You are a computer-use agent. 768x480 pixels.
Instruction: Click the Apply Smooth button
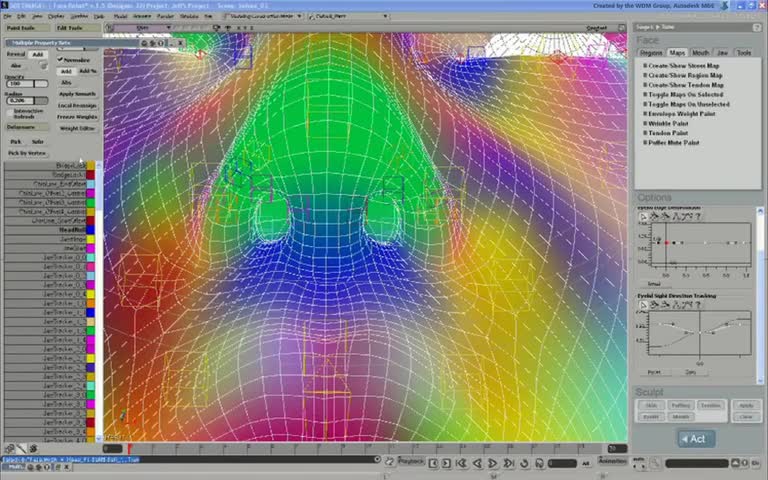(x=77, y=94)
